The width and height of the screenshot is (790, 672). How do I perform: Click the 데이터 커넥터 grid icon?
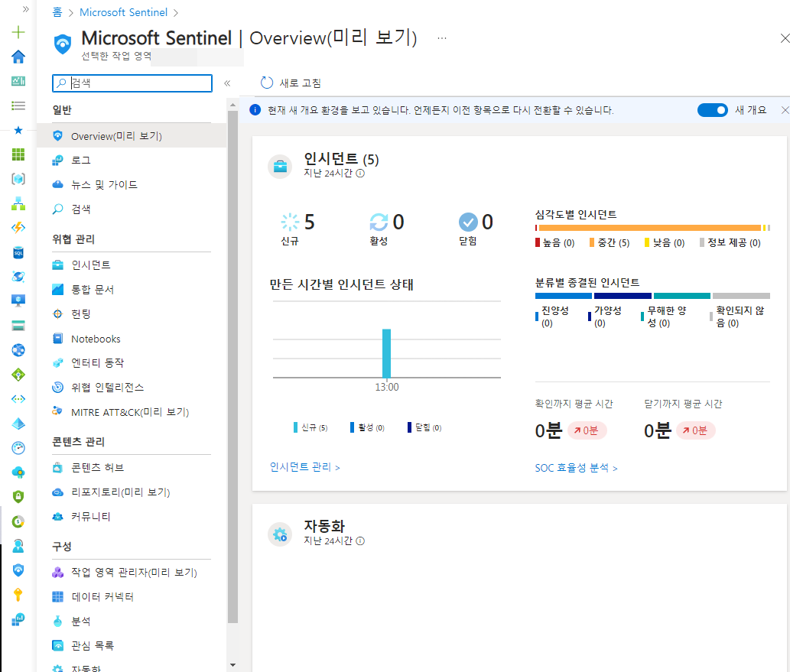pyautogui.click(x=58, y=597)
